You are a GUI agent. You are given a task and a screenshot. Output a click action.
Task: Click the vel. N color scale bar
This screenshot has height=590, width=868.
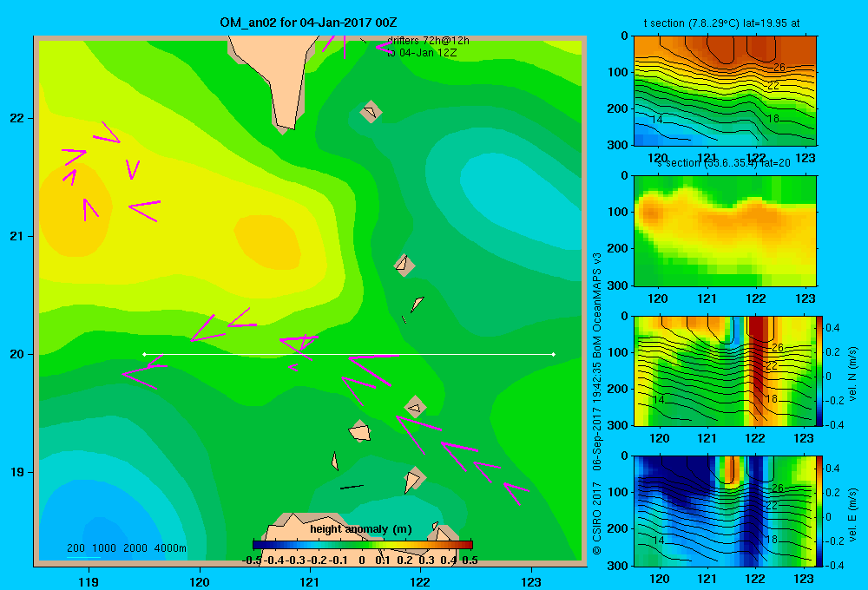tap(819, 370)
